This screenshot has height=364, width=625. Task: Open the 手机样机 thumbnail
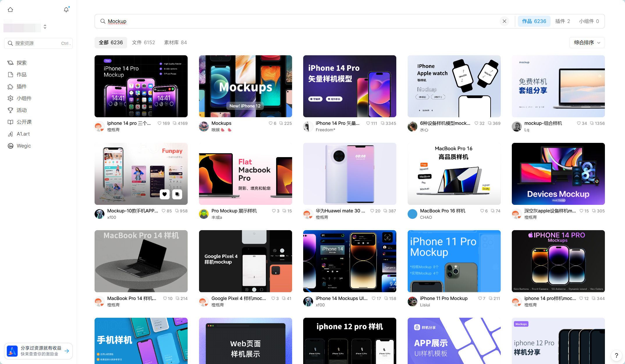click(141, 341)
